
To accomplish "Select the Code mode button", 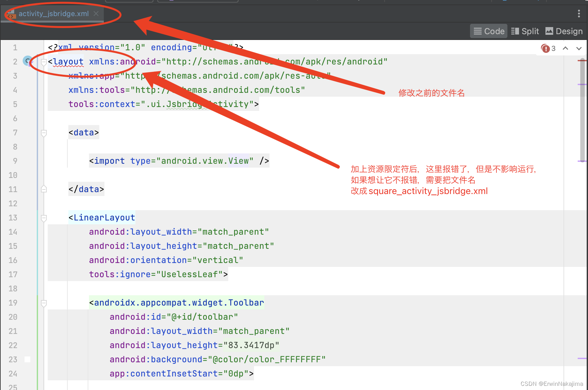I will coord(488,31).
